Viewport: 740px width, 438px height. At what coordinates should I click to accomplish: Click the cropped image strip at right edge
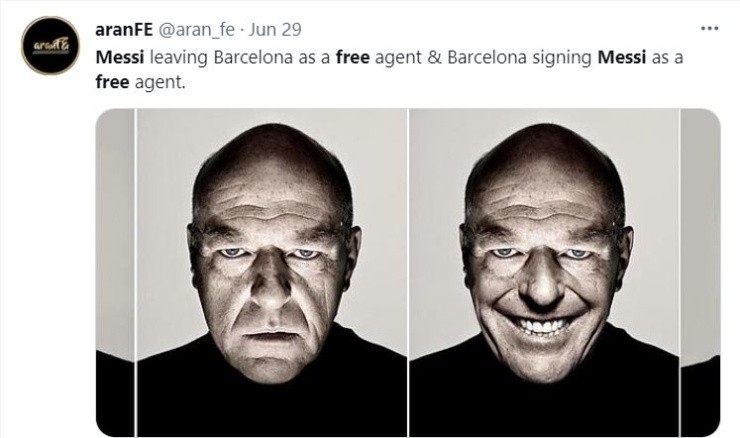(700, 272)
